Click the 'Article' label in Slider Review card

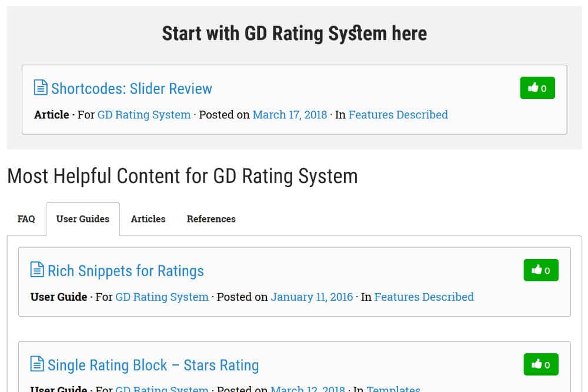coord(52,115)
